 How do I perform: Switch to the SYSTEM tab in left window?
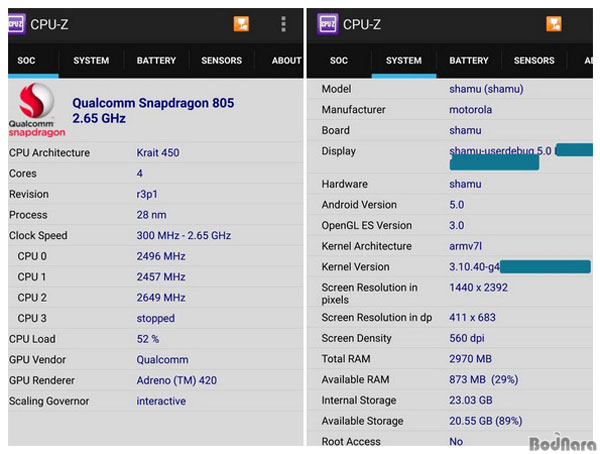click(x=91, y=61)
